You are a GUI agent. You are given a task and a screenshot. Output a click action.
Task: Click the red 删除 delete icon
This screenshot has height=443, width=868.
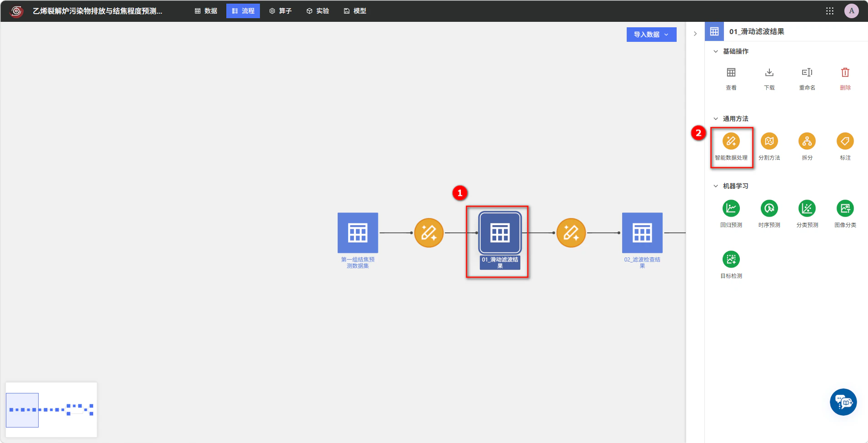coord(845,73)
